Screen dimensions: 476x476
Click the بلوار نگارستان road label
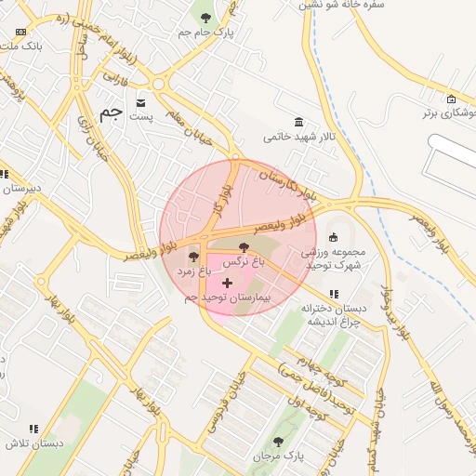click(288, 185)
